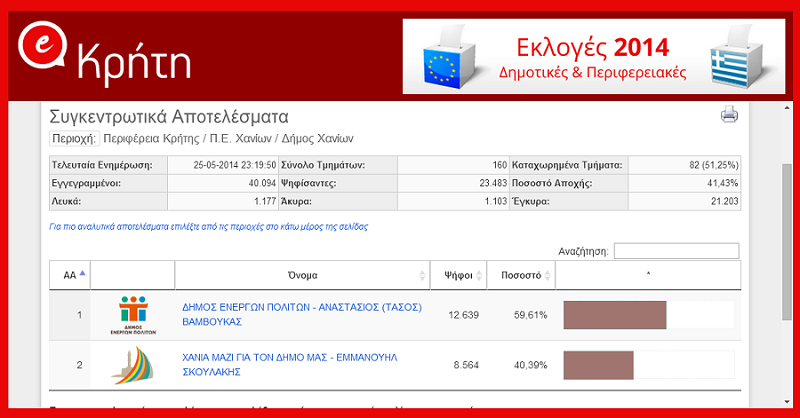Viewport: 800px width, 418px height.
Task: Open the Αναστάσιος (Τάσος) Βάμβουκας candidate link
Action: (x=302, y=315)
